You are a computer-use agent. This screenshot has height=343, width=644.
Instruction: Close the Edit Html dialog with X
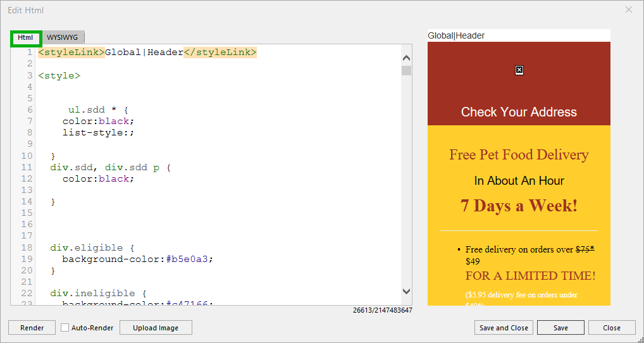[629, 10]
